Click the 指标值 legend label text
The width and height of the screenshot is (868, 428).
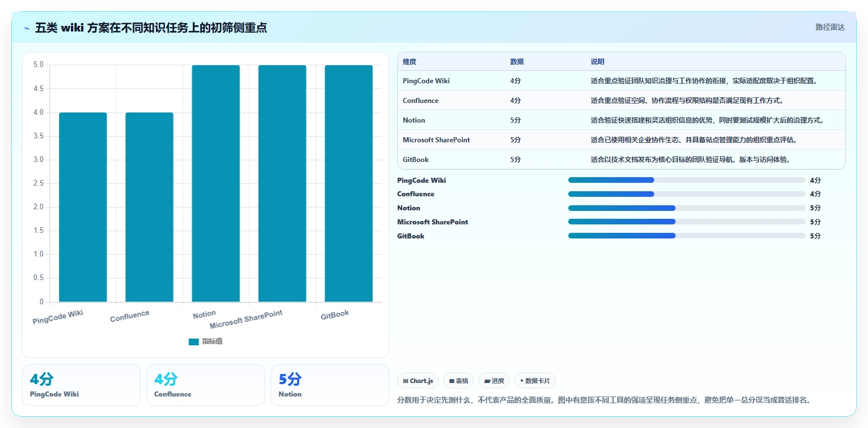(x=212, y=341)
